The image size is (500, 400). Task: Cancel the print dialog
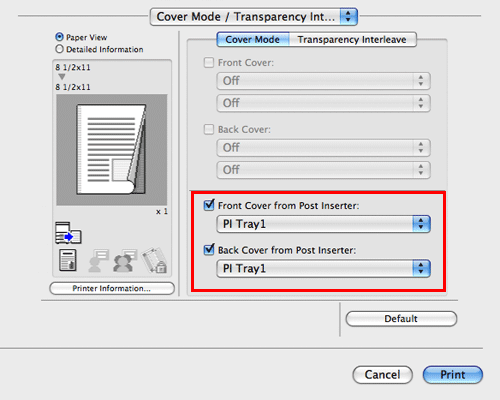tap(382, 375)
